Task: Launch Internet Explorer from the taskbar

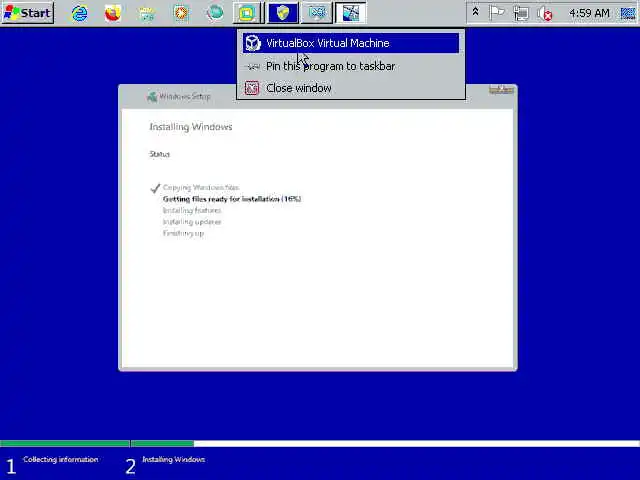Action: coord(80,13)
